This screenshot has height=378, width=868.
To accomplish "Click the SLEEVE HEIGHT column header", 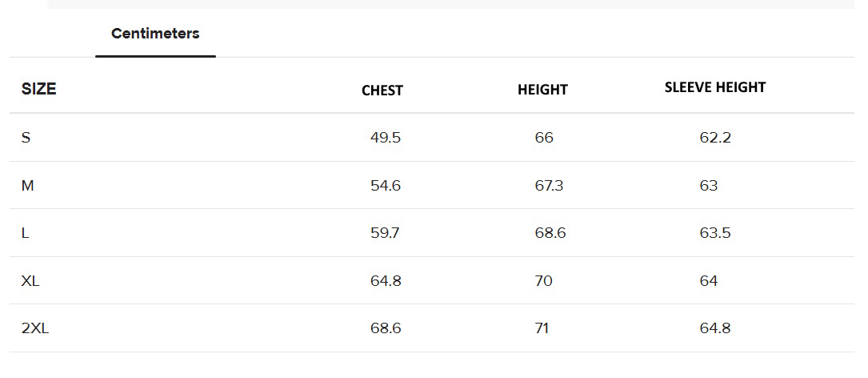I will [715, 87].
